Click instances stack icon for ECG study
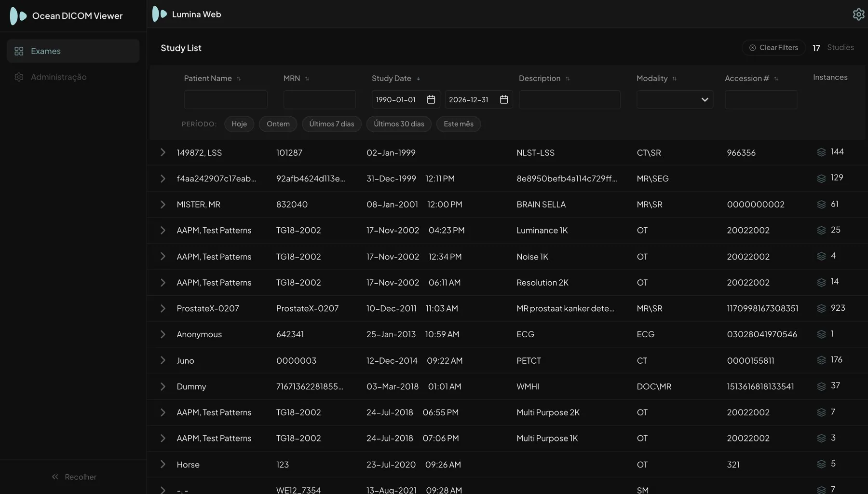This screenshot has width=868, height=494. (821, 334)
